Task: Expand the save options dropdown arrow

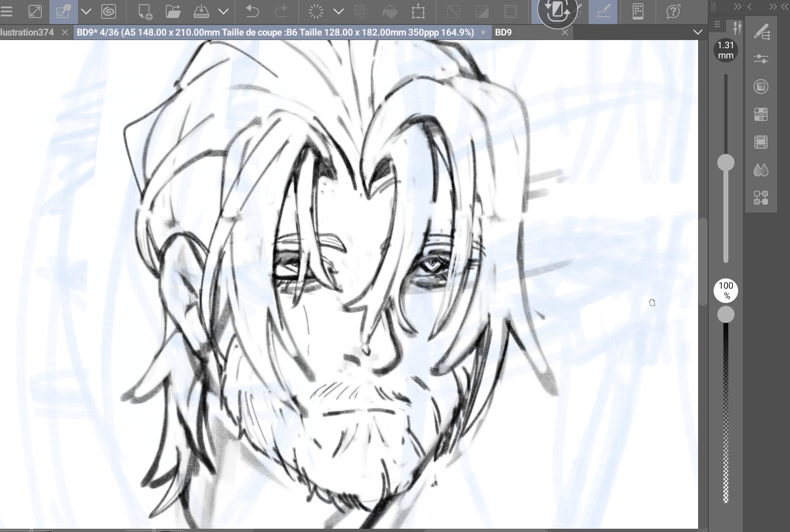Action: (x=223, y=11)
